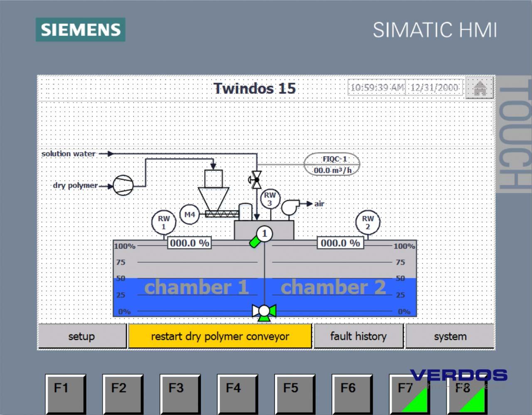Select the green bottom three-way valve
532x415 pixels.
[x=264, y=312]
